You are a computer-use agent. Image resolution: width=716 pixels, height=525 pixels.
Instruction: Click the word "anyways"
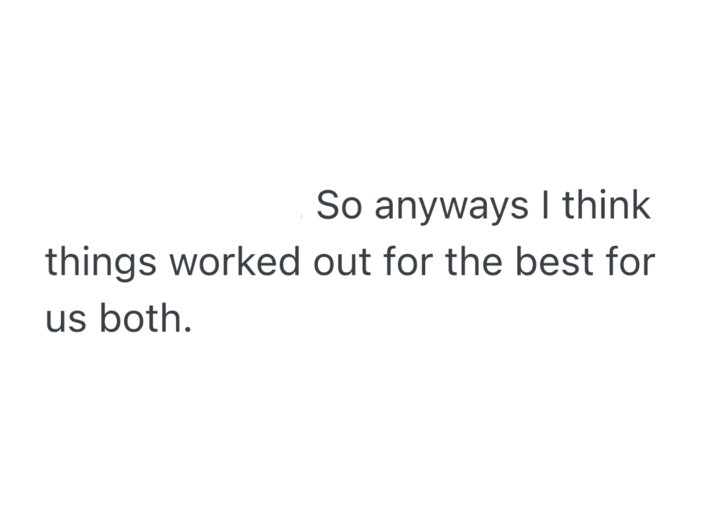click(450, 208)
